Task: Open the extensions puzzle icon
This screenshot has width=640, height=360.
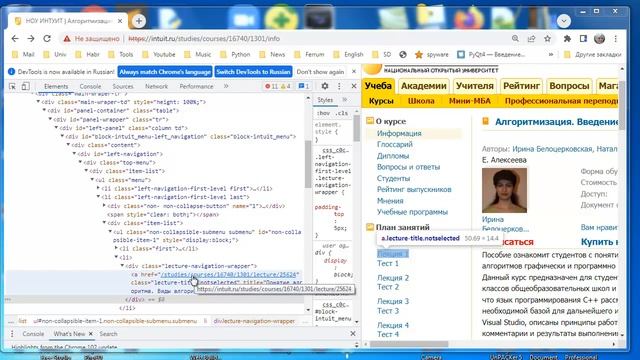Action: tap(567, 38)
